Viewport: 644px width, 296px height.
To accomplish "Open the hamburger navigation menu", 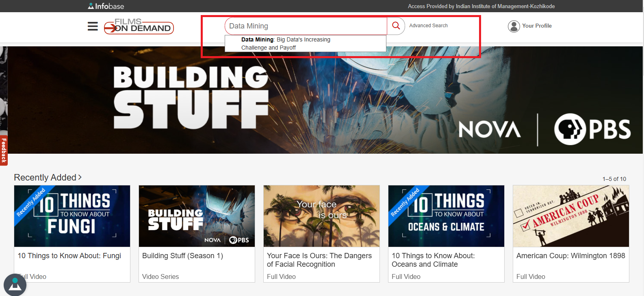I will 93,26.
